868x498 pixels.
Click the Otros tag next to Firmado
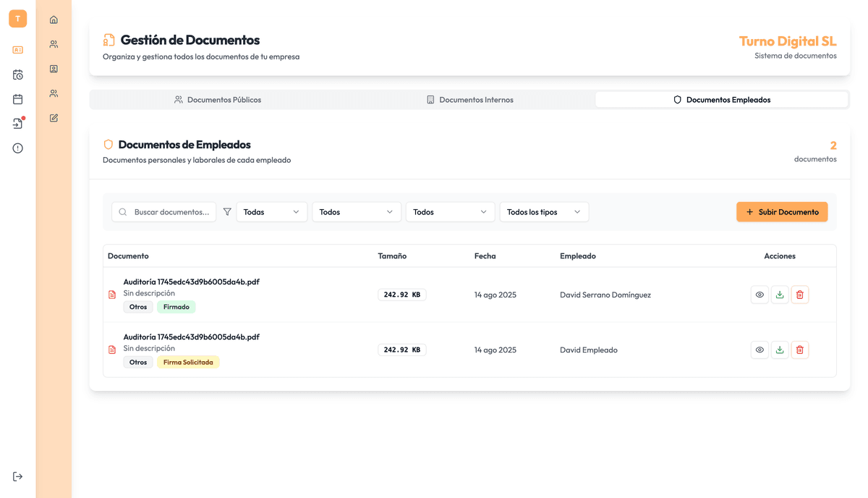(x=138, y=307)
